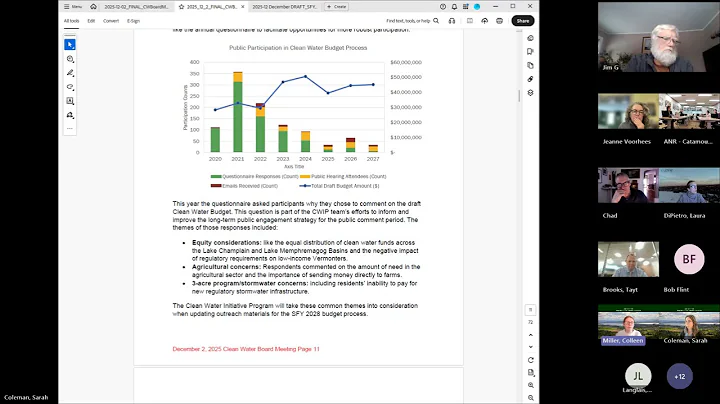This screenshot has height=404, width=720.
Task: Open the Edit menu item
Action: 91,21
